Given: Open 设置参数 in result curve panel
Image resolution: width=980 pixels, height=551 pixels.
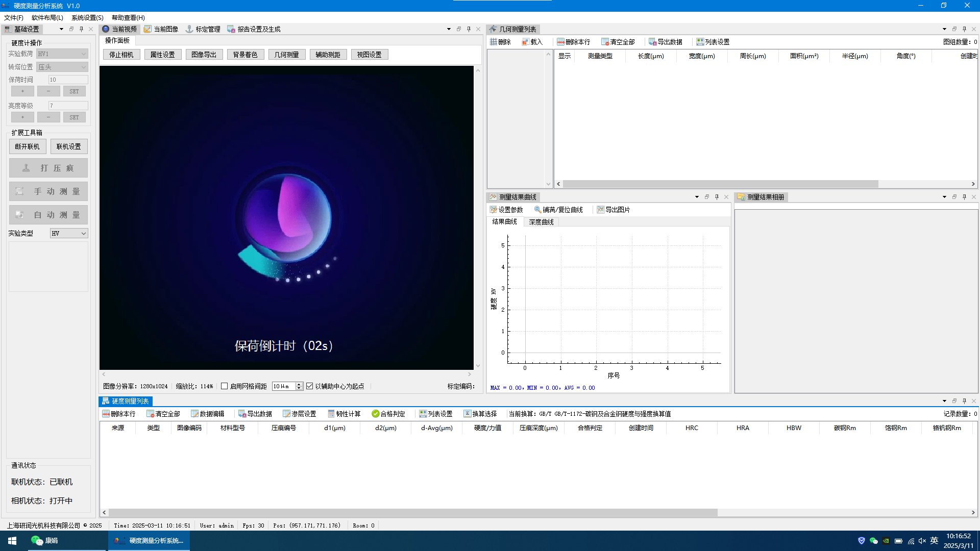Looking at the screenshot, I should click(506, 210).
